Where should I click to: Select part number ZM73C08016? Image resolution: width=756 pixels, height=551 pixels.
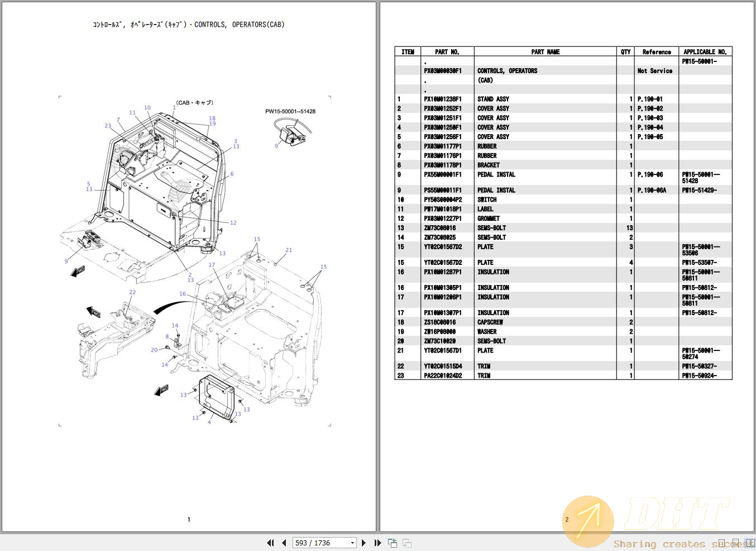click(x=440, y=228)
